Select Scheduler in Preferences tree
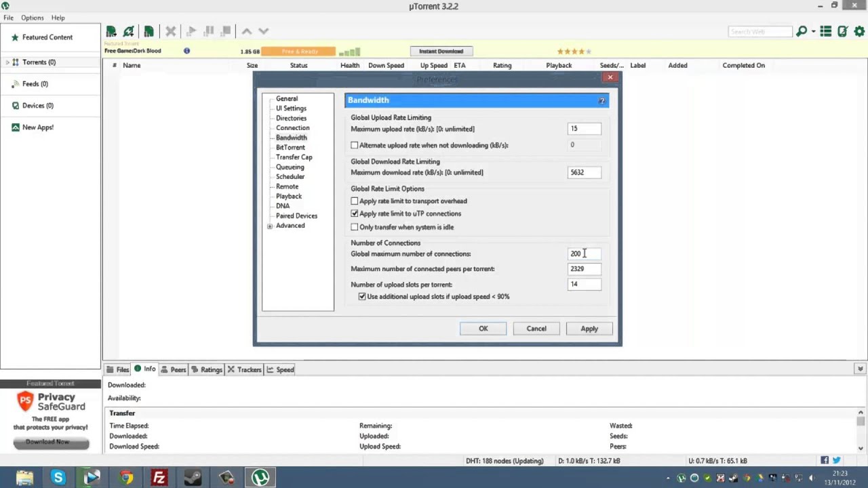868x488 pixels. tap(290, 177)
